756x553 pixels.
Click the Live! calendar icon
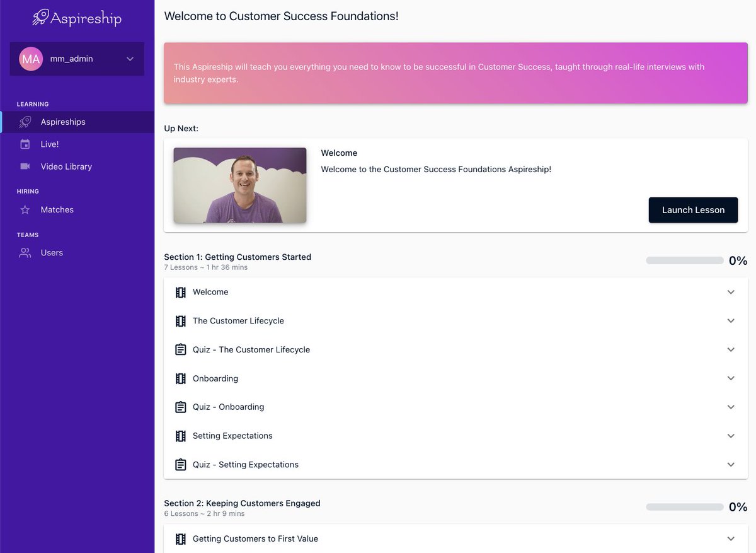click(x=25, y=144)
